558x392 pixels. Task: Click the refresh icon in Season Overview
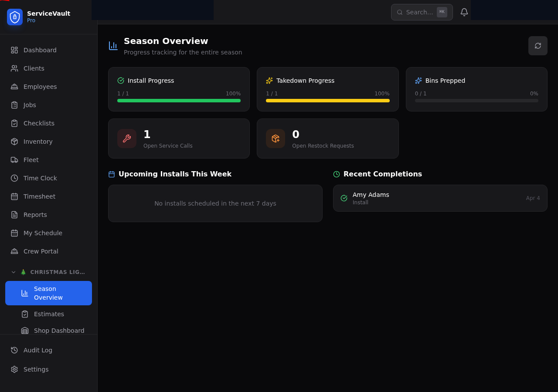point(538,46)
